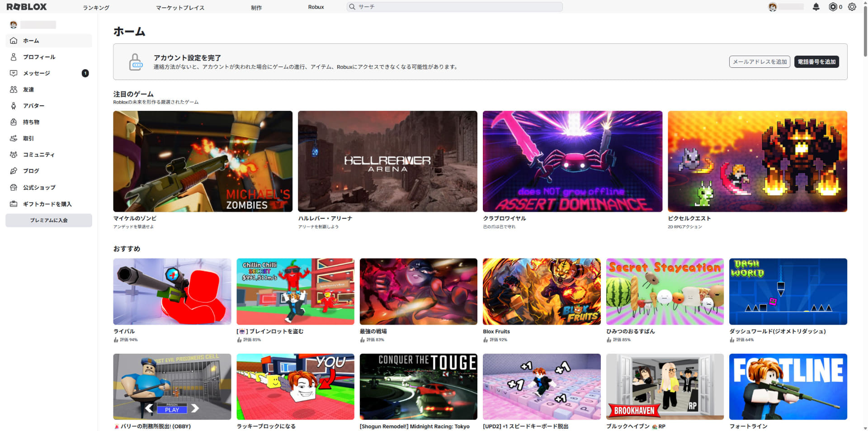Open ハルレバー・アリーナ title link

325,218
